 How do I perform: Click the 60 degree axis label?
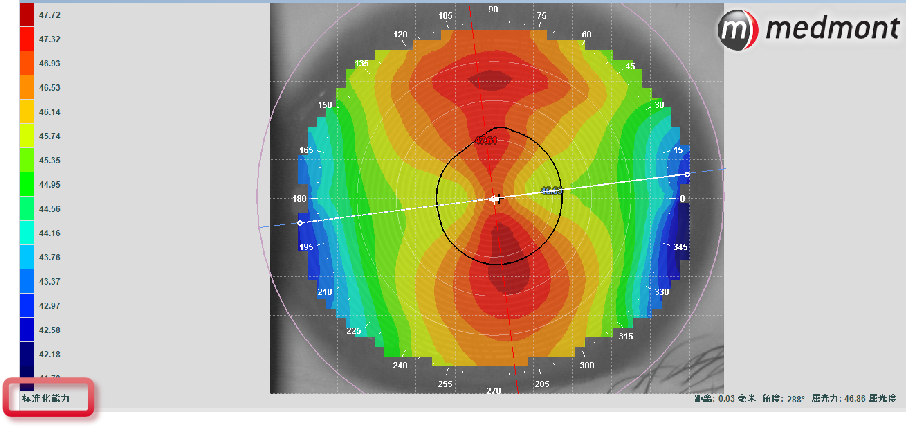tap(587, 35)
